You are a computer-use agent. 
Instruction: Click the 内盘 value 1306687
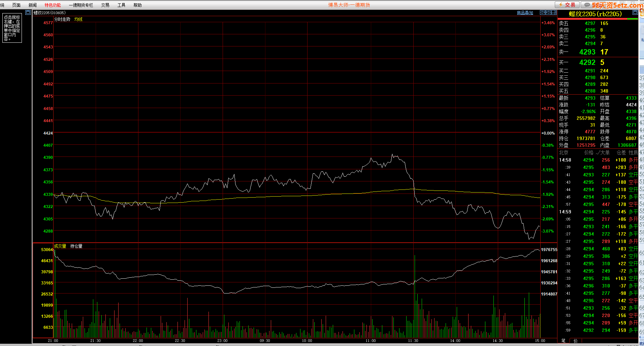pyautogui.click(x=627, y=145)
